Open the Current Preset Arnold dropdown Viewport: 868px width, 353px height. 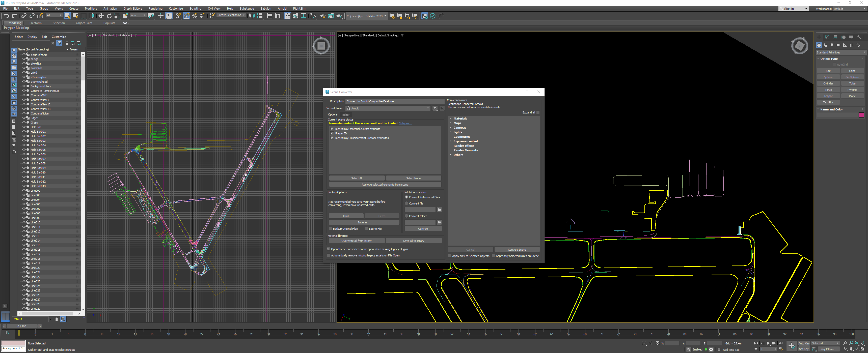coord(388,108)
